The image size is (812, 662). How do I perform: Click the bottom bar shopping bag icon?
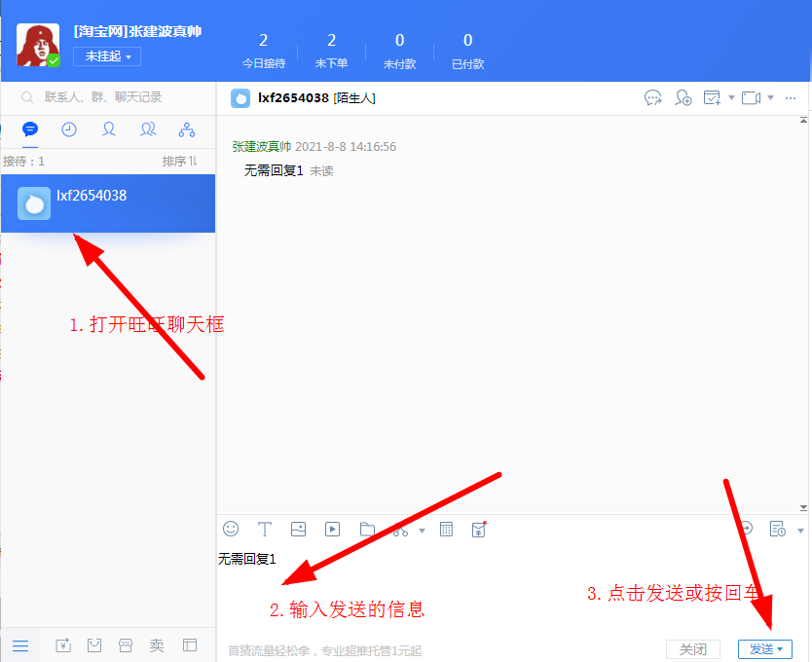[94, 645]
